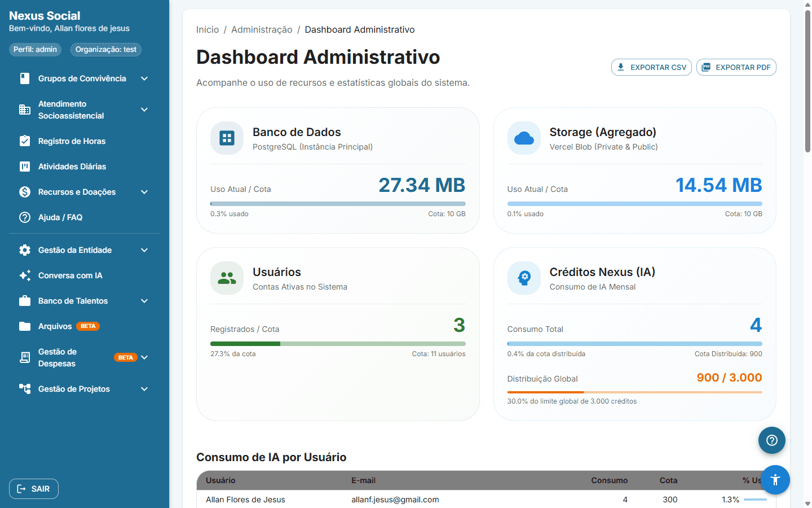This screenshot has width=812, height=508.
Task: Click the Storage usage progress bar
Action: 634,204
